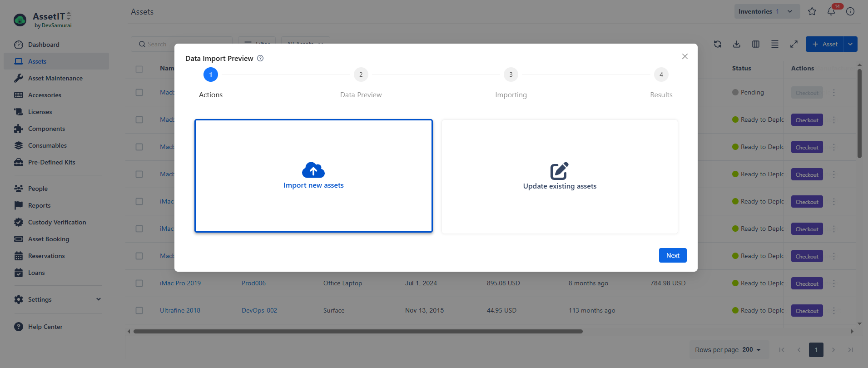868x368 pixels.
Task: Select the Update existing assets card
Action: coord(560,177)
